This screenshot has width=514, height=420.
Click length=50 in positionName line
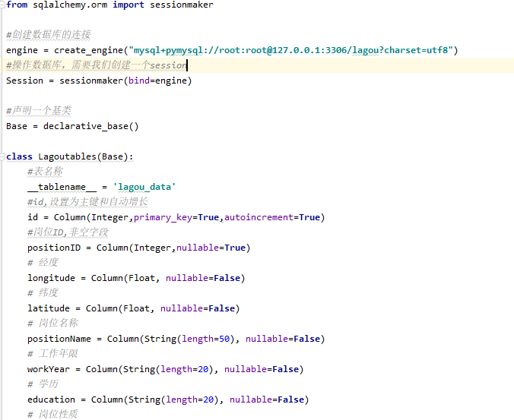[x=206, y=339]
